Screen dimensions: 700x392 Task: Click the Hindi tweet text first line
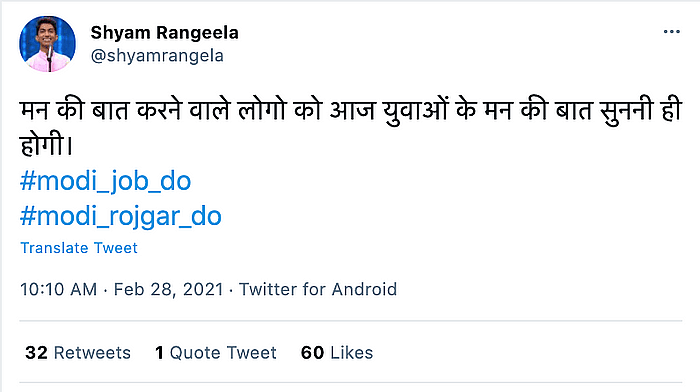[x=351, y=110]
